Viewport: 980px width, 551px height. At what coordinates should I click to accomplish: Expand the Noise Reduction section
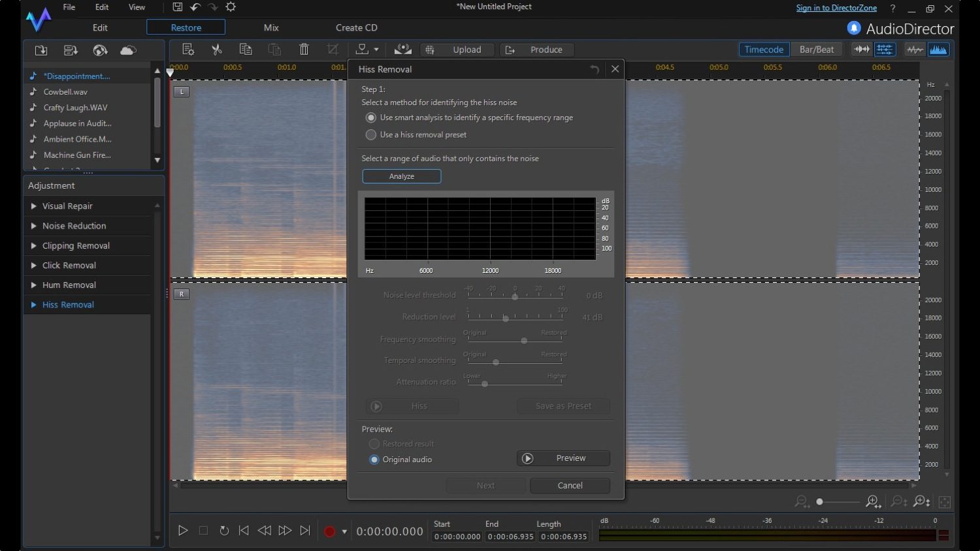pyautogui.click(x=33, y=226)
